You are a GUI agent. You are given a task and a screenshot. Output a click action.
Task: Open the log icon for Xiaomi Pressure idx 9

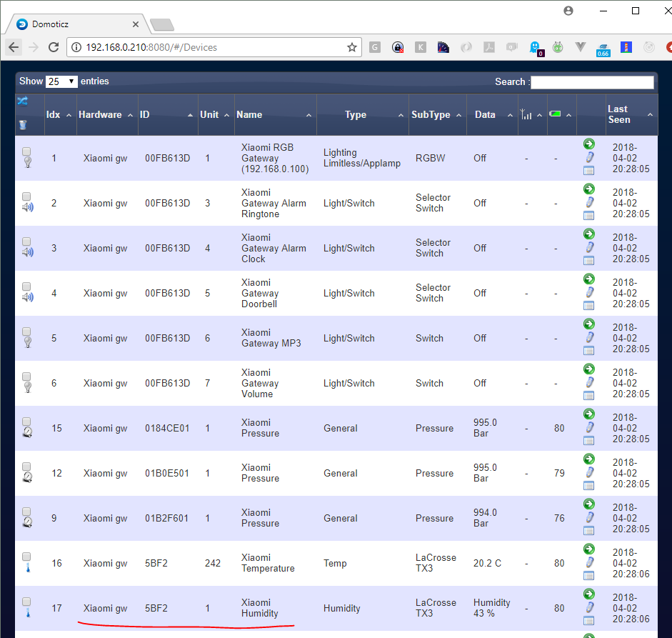[x=589, y=530]
